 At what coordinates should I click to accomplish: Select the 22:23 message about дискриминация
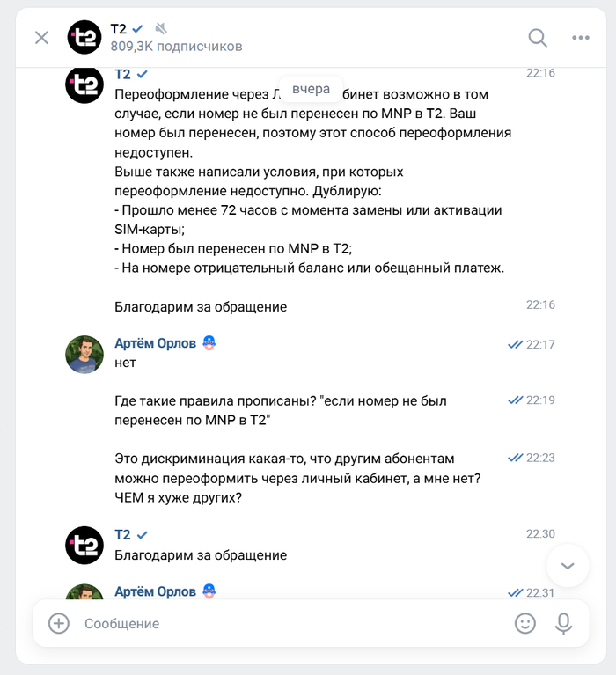coord(299,477)
